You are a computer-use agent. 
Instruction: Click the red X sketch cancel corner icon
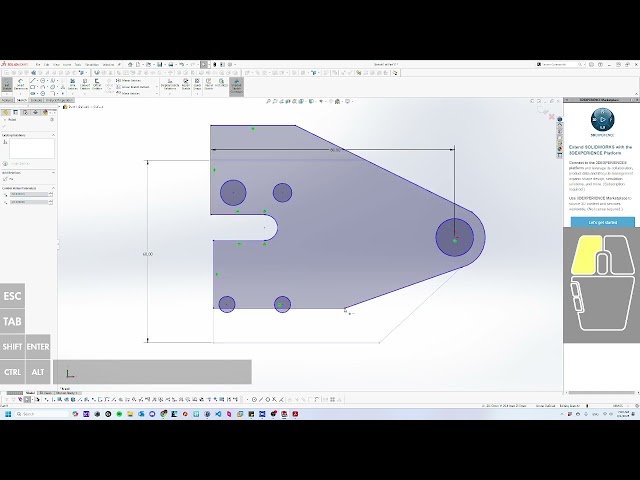pos(551,117)
